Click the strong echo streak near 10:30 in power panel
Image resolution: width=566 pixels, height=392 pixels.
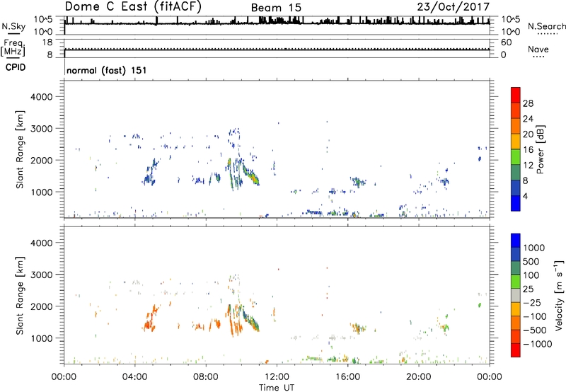coord(251,174)
